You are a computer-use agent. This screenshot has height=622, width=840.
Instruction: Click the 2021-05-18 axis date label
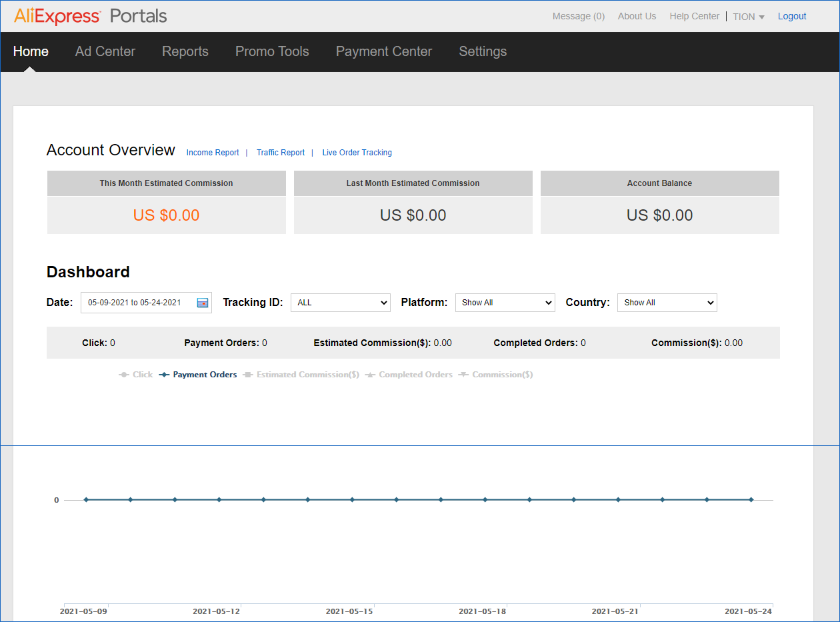(x=483, y=611)
